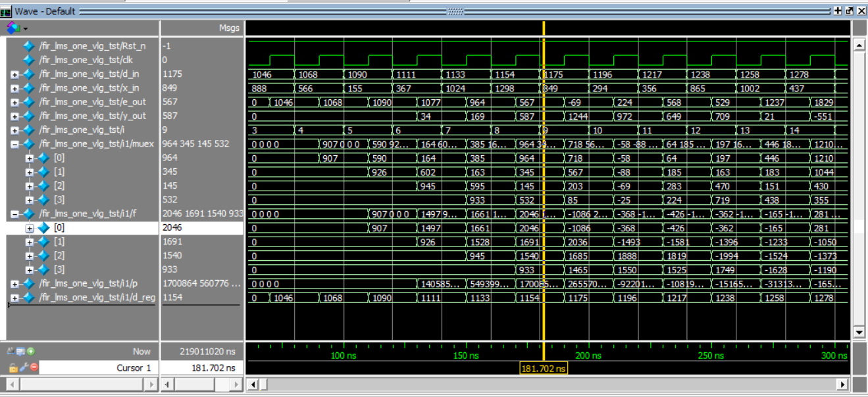Click signal names pane scroll right arrow
This screenshot has height=397, width=868.
152,384
